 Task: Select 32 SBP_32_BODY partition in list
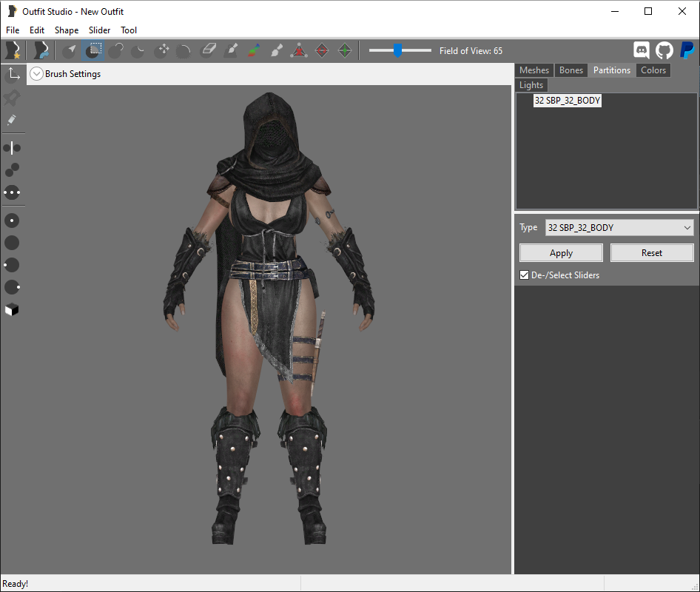(568, 101)
